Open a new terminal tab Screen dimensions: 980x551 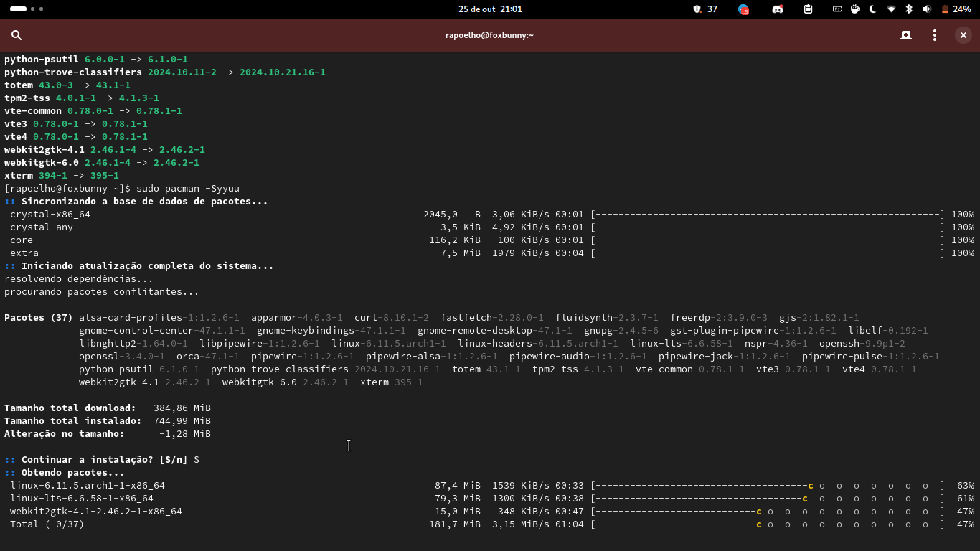(x=906, y=35)
